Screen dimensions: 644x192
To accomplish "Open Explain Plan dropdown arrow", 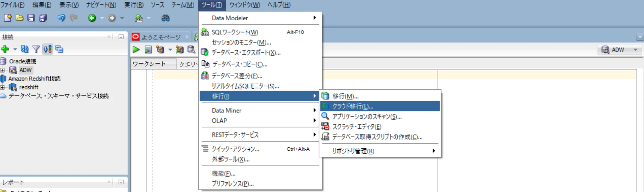I will pyautogui.click(x=170, y=50).
